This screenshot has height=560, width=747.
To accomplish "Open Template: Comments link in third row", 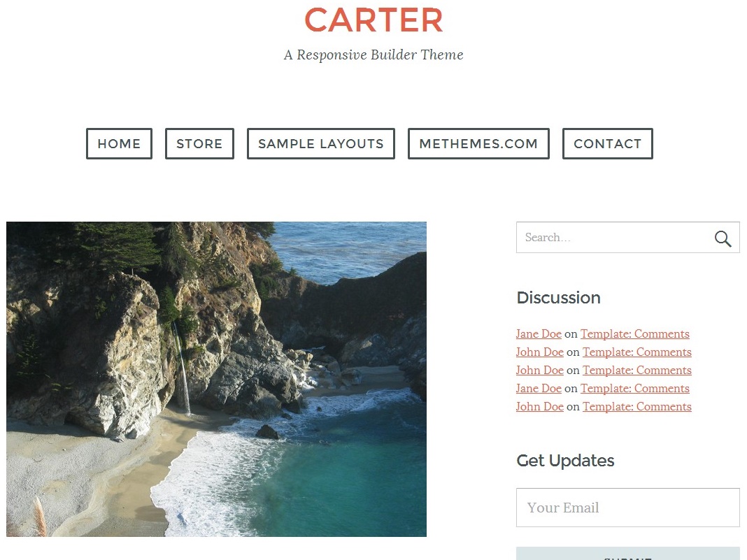I will point(637,370).
